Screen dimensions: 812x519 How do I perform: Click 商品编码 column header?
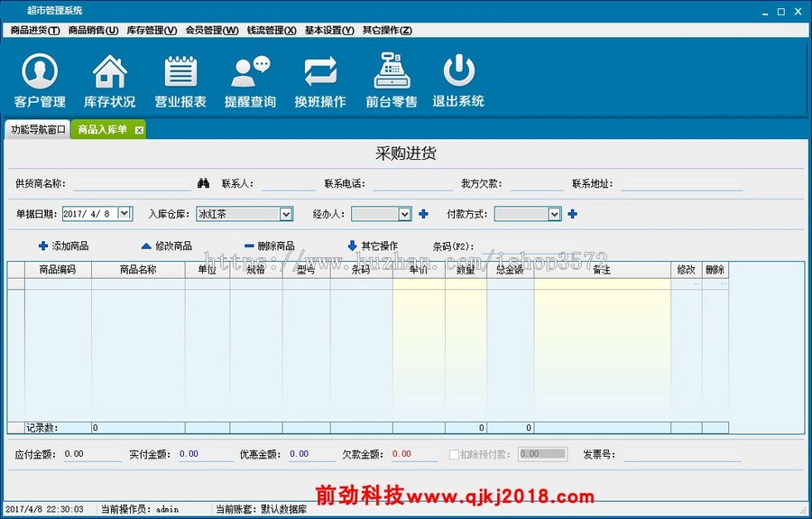[x=58, y=270]
